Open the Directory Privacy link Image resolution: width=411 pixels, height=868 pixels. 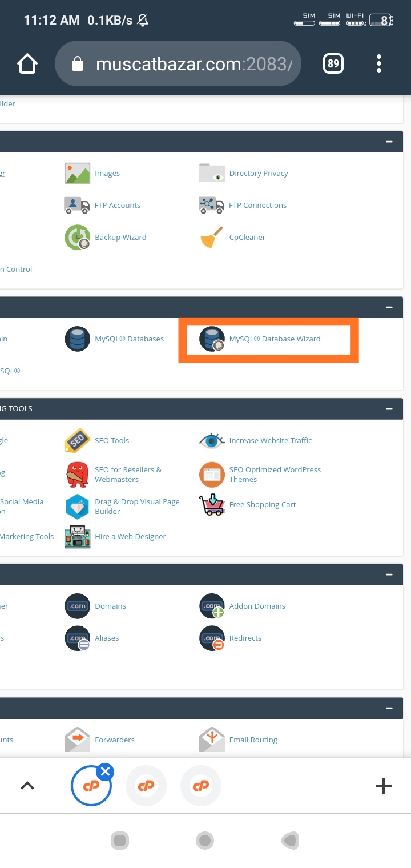coord(258,174)
